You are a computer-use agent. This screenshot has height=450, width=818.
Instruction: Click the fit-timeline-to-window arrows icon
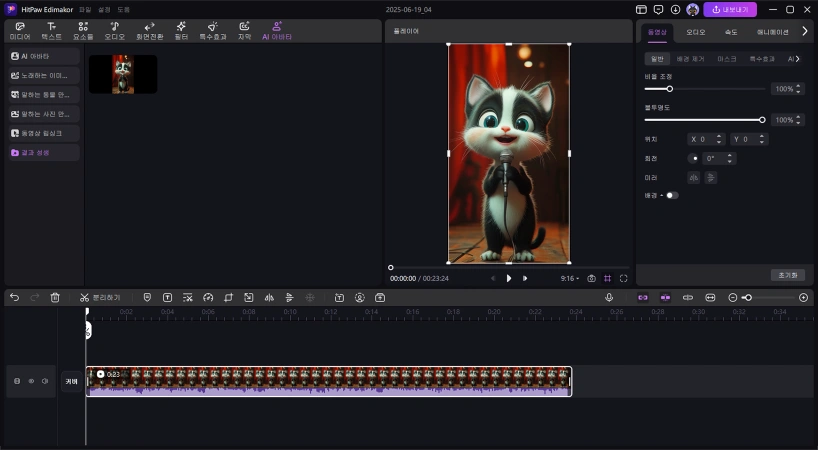coord(710,297)
